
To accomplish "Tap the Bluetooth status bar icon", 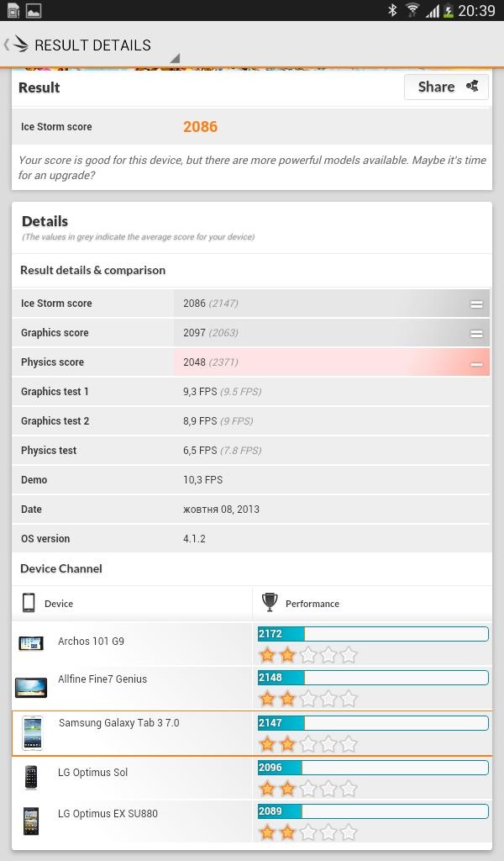I will [x=391, y=10].
